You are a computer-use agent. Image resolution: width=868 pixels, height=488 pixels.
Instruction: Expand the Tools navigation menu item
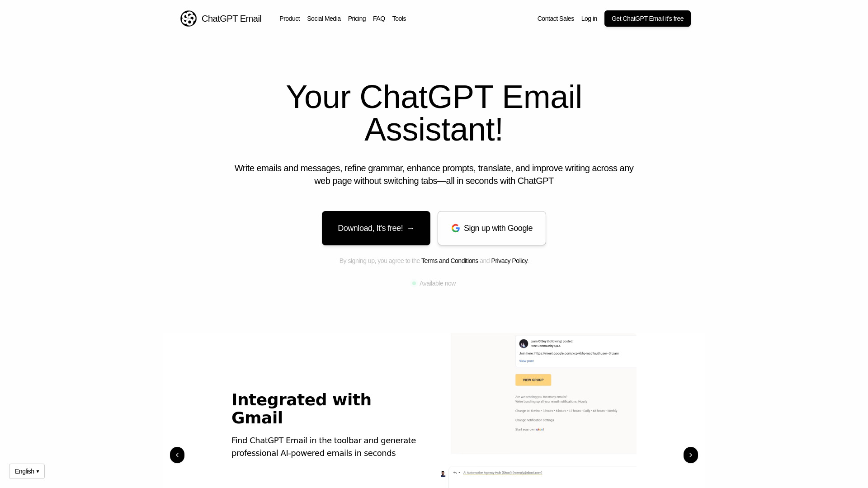399,19
